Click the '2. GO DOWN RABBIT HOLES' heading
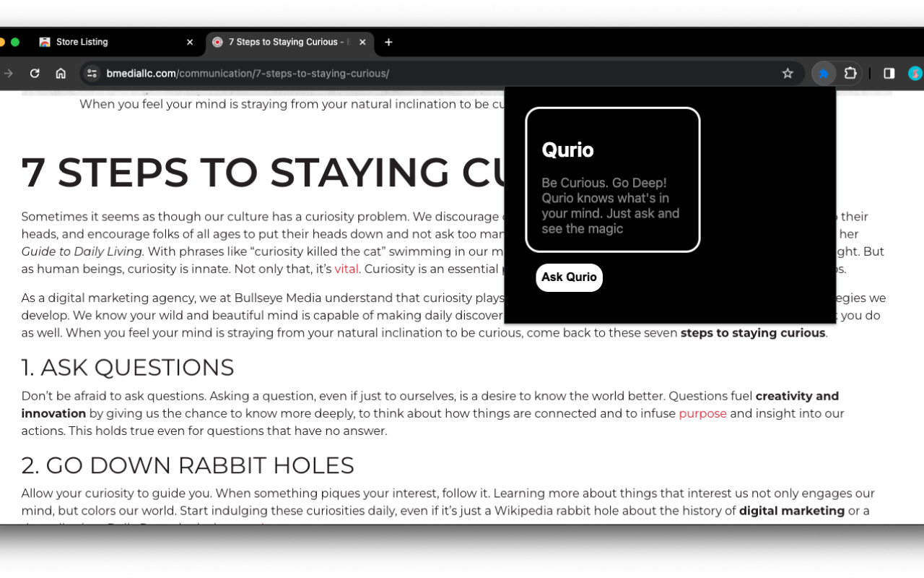924x578 pixels. 188,465
